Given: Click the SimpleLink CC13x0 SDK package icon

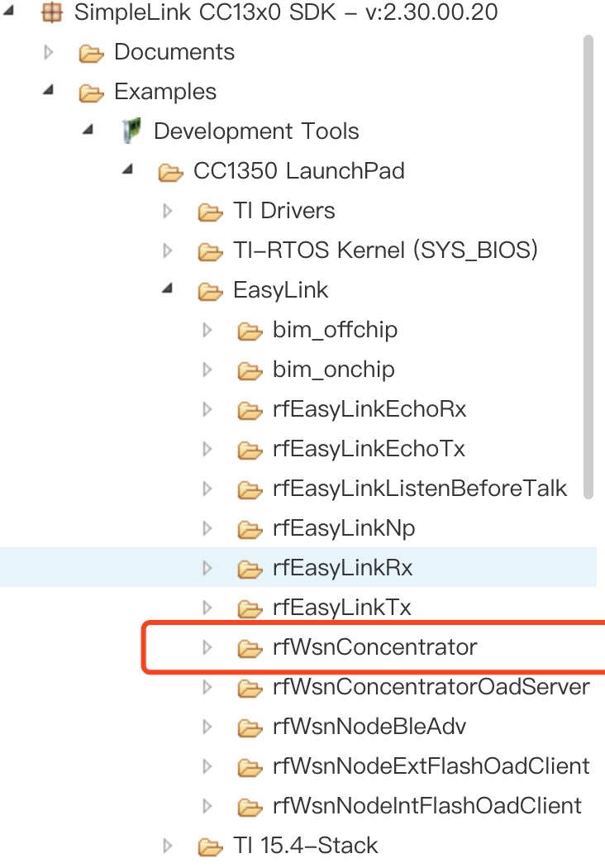Looking at the screenshot, I should pyautogui.click(x=51, y=12).
